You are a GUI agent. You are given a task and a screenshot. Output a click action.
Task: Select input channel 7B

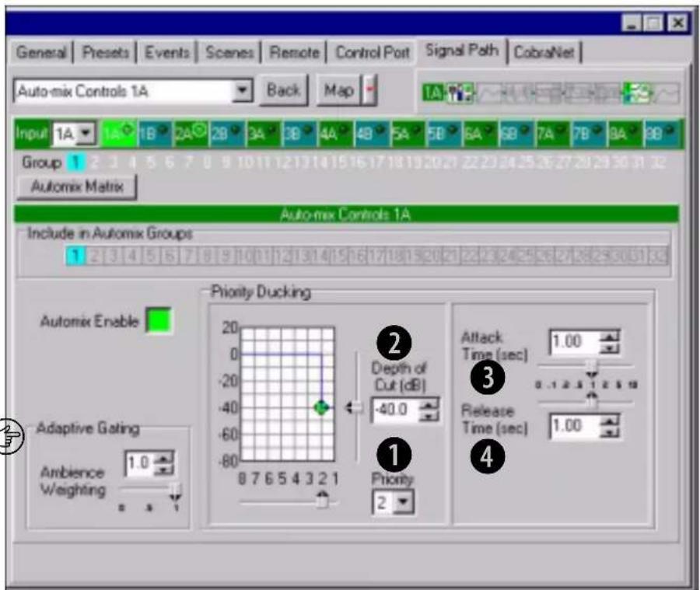click(590, 134)
